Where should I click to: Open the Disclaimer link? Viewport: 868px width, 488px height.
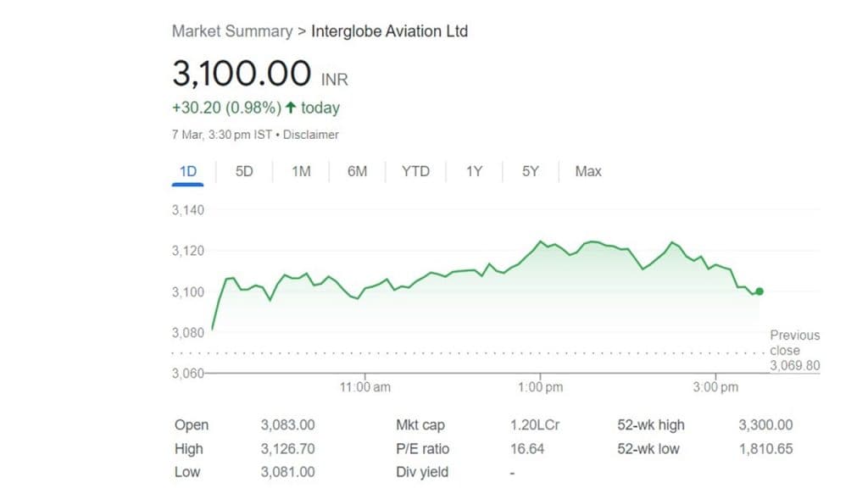tap(311, 135)
